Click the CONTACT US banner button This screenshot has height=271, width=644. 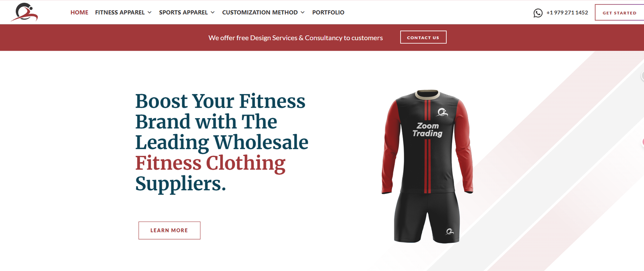[x=423, y=37]
